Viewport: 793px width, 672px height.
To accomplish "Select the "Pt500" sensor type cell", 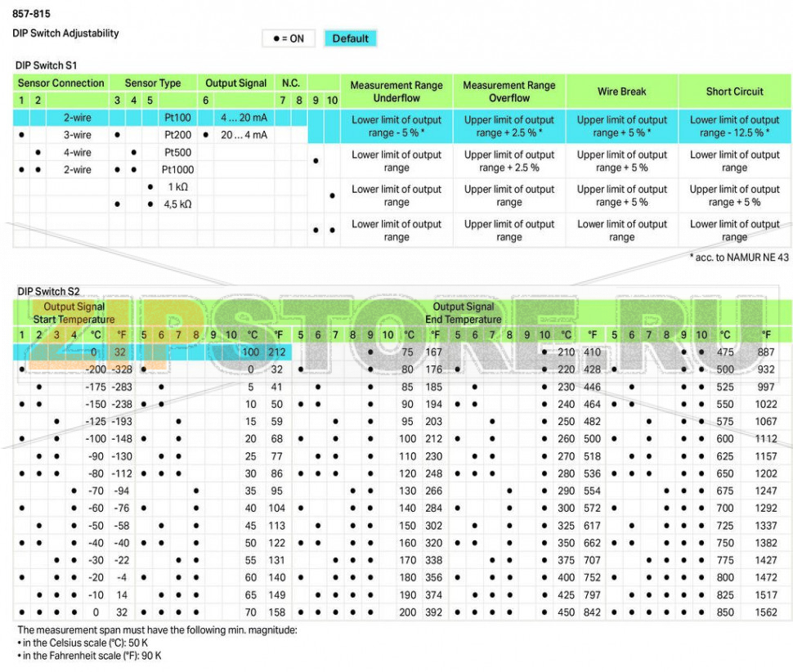I will pyautogui.click(x=177, y=152).
